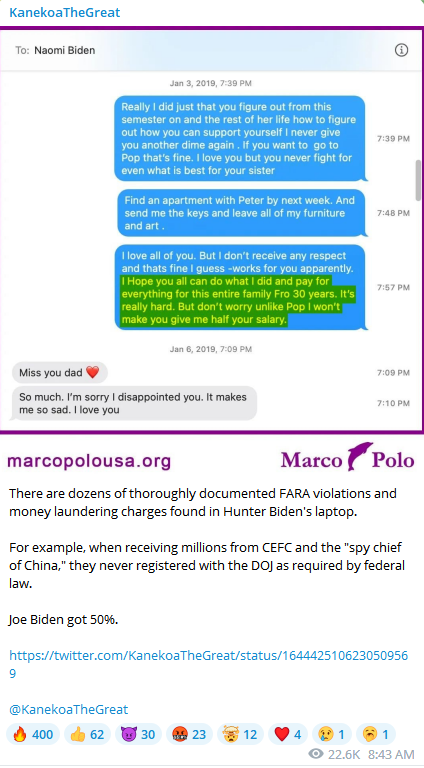
Task: Click the views eye icon
Action: 317,755
